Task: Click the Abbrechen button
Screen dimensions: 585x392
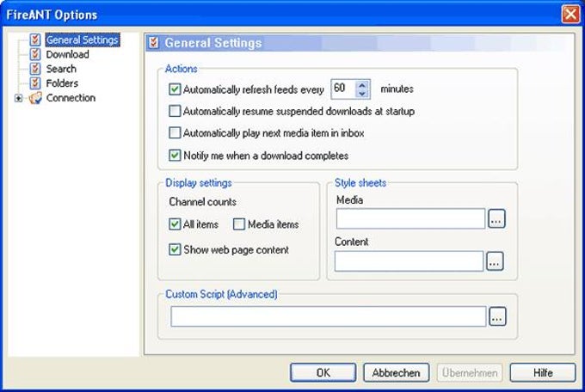Action: point(397,372)
